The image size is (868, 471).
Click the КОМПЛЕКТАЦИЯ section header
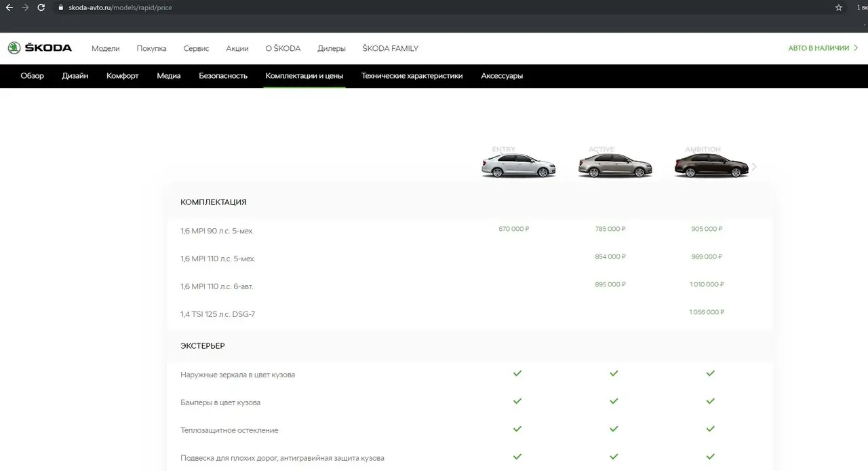click(214, 202)
